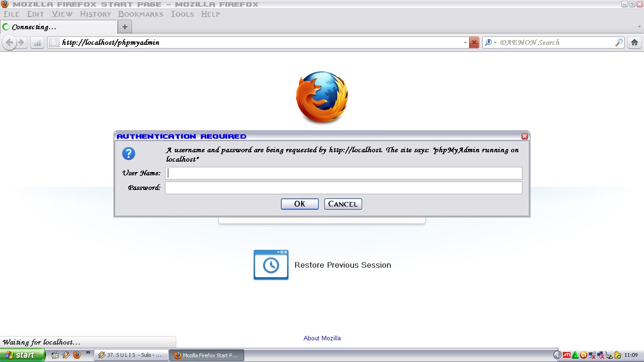Image resolution: width=644 pixels, height=362 pixels.
Task: Click the Safely Remove Hardware tray icon
Action: click(x=609, y=355)
